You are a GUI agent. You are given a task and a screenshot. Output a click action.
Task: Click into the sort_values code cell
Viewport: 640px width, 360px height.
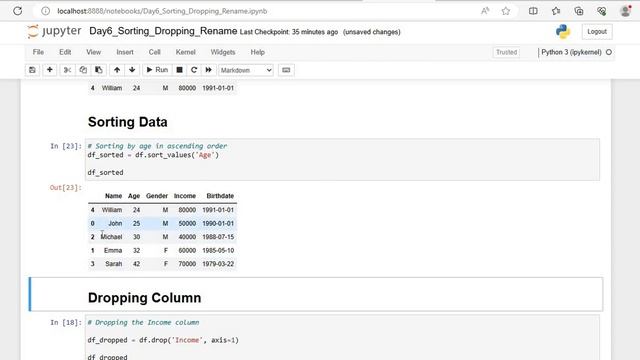pyautogui.click(x=342, y=159)
